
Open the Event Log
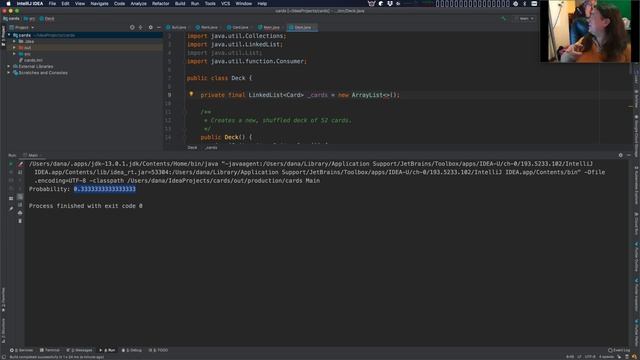point(619,350)
